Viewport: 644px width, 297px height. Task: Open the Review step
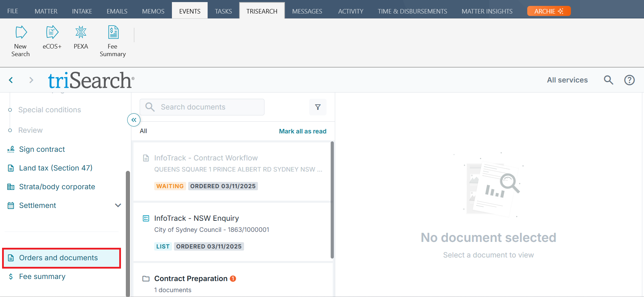pyautogui.click(x=31, y=130)
